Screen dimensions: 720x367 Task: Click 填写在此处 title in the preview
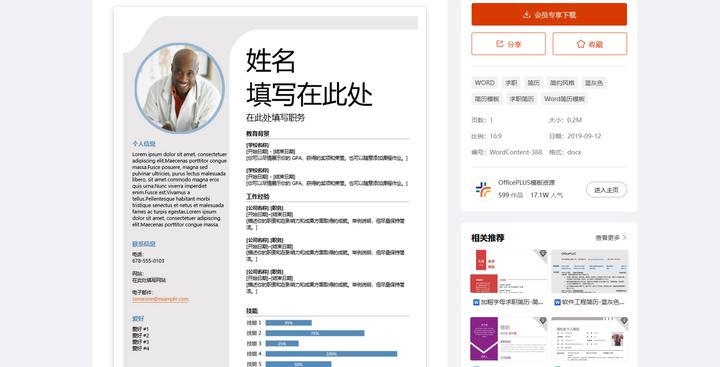tap(309, 95)
